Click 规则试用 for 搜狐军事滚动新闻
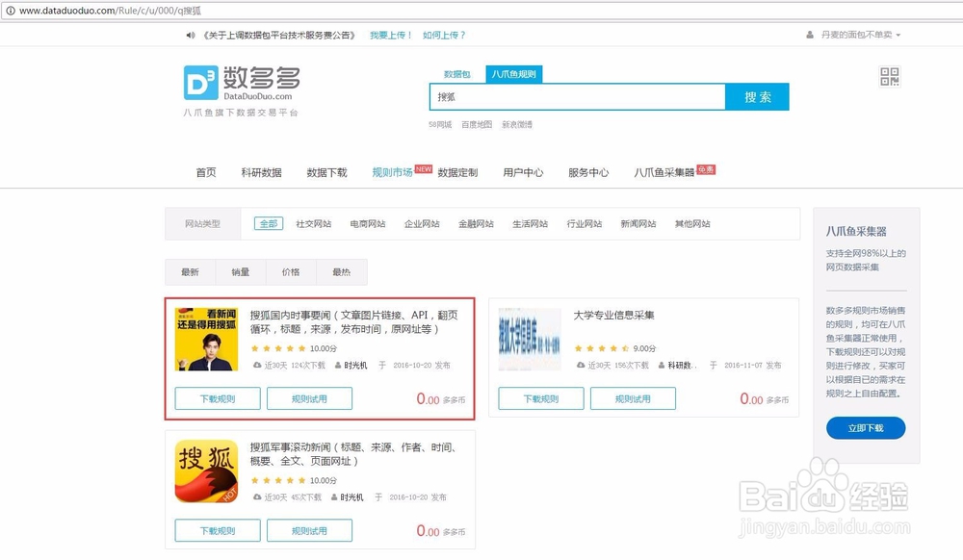The height and width of the screenshot is (560, 963). tap(309, 530)
